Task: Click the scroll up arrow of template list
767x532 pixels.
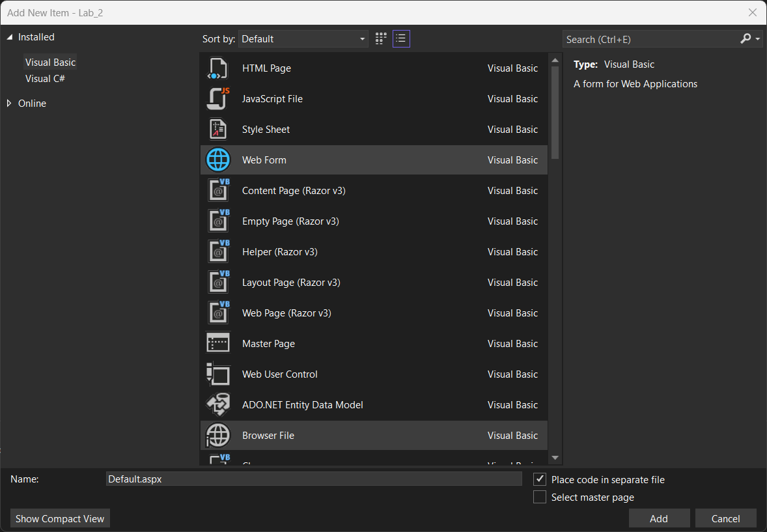Action: (x=555, y=60)
